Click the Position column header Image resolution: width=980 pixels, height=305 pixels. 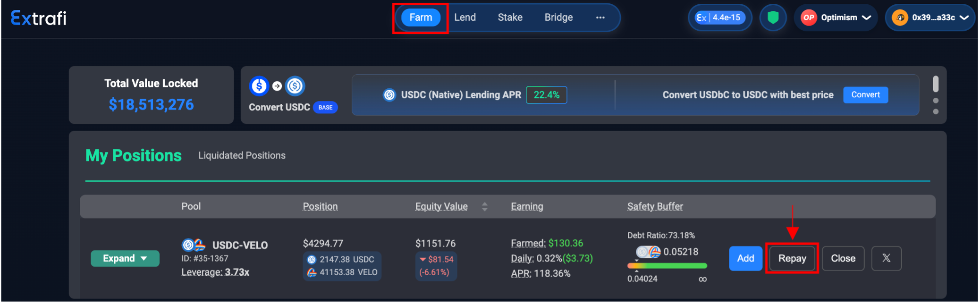point(320,206)
